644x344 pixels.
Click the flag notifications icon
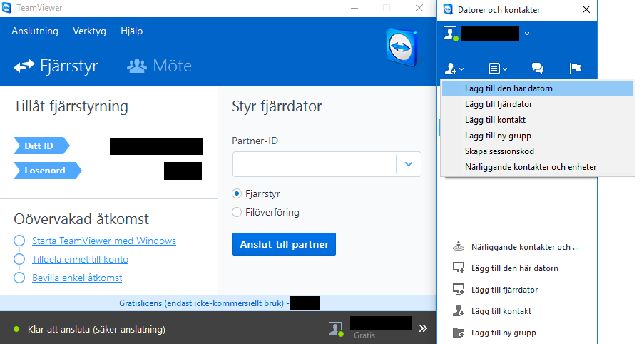(x=576, y=69)
